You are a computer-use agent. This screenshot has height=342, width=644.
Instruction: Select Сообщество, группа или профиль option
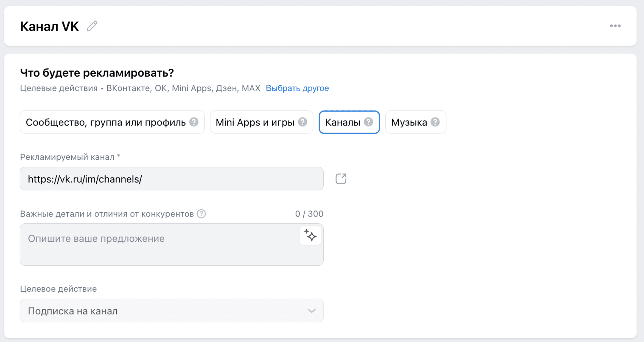(112, 122)
